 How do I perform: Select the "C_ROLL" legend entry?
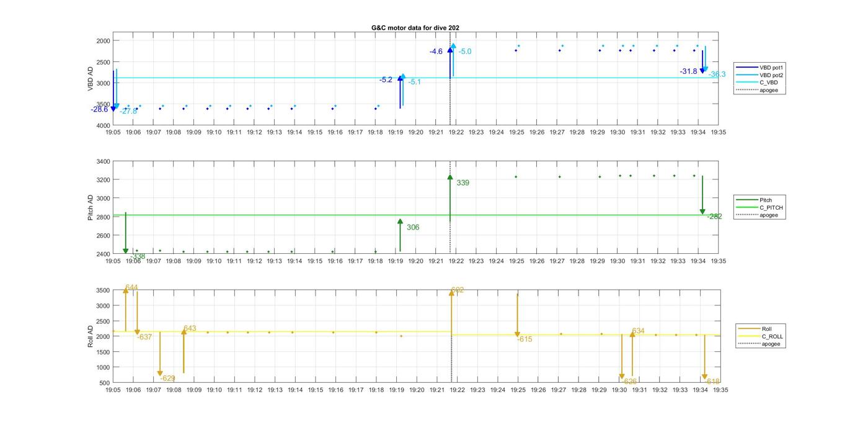761,336
